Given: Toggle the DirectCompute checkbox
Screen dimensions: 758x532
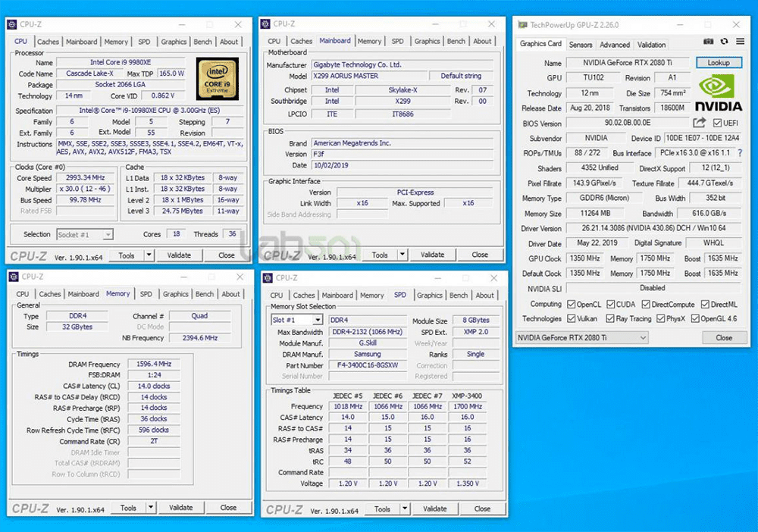Looking at the screenshot, I should click(x=646, y=304).
